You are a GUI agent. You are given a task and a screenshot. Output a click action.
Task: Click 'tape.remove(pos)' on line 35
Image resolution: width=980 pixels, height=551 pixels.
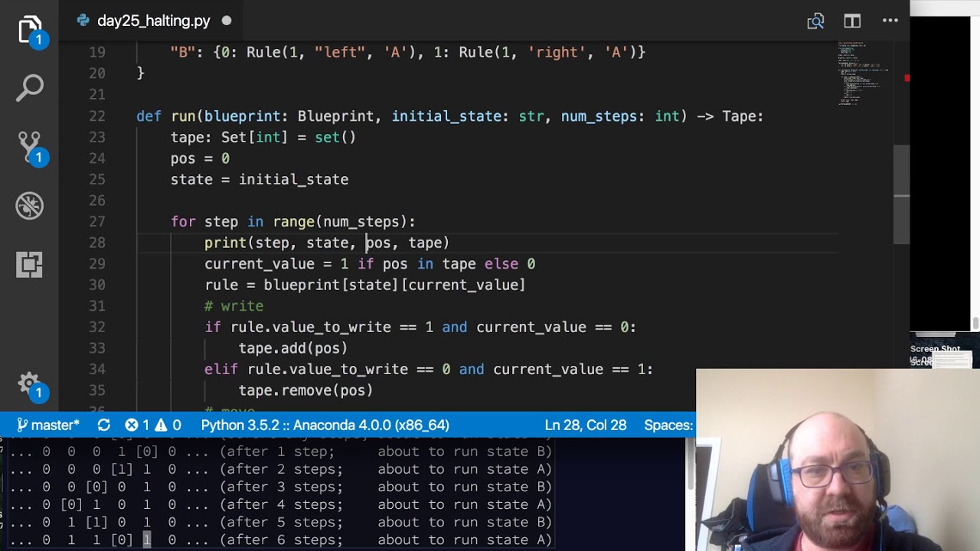tap(306, 390)
